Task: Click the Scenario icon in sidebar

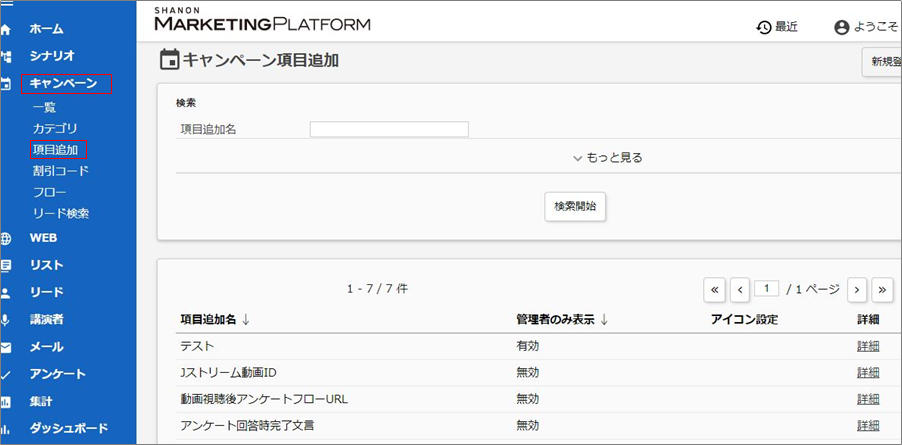Action: [6, 57]
